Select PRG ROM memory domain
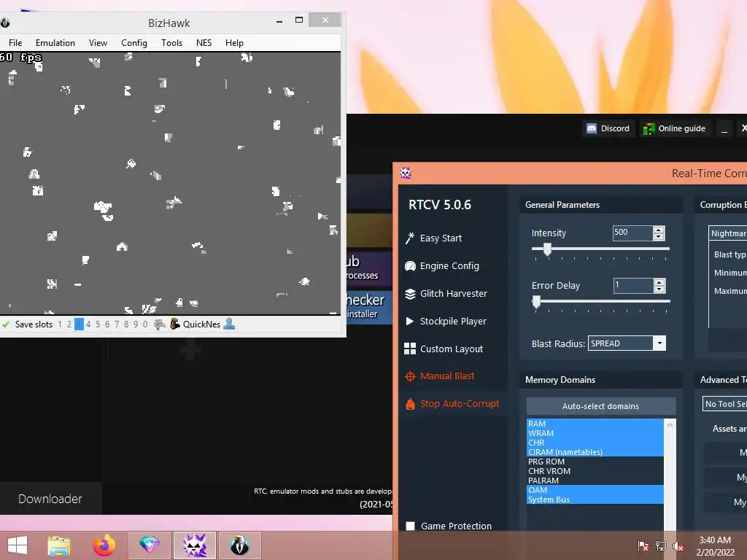The image size is (747, 560). [x=595, y=462]
